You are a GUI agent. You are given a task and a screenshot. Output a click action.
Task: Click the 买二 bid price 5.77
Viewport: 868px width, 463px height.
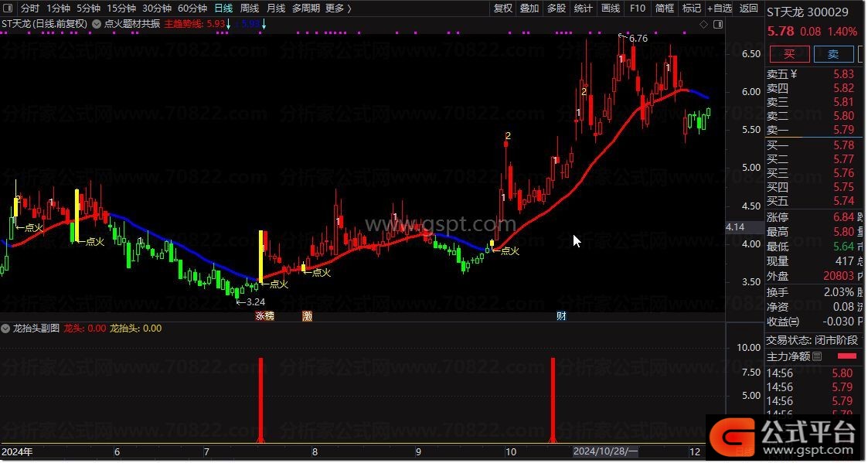tap(843, 159)
